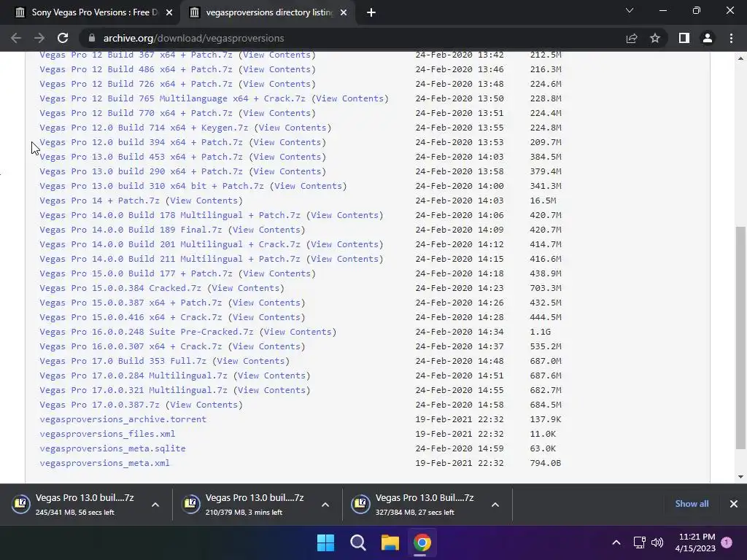Select the vegasproversions directory listing tab
The width and height of the screenshot is (747, 560).
click(269, 12)
